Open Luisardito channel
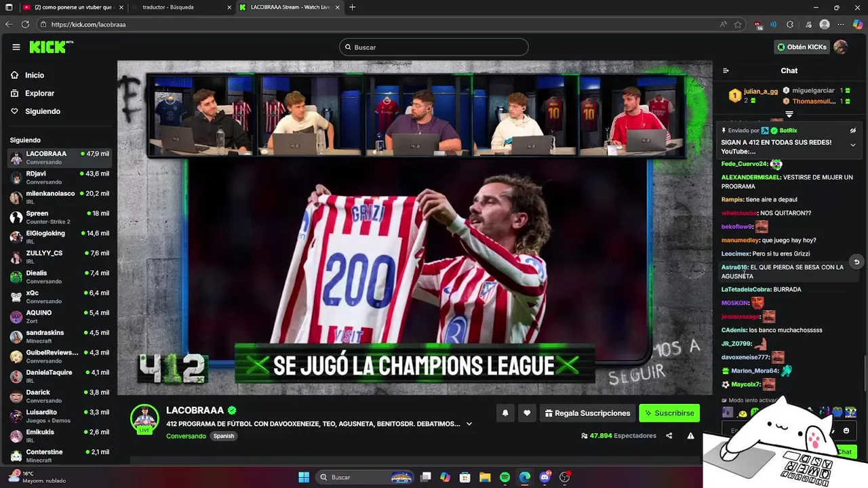 pos(59,415)
